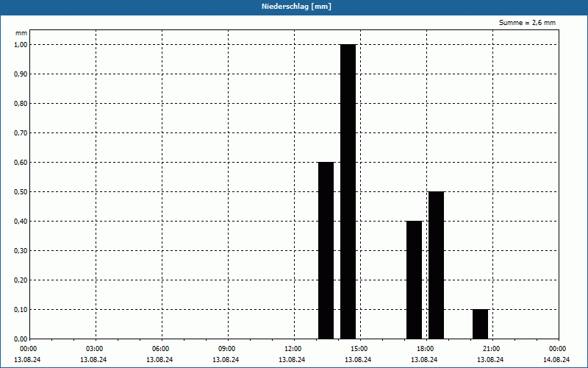588x368 pixels.
Task: Select the Summe = 2,6 mm label
Action: (527, 23)
